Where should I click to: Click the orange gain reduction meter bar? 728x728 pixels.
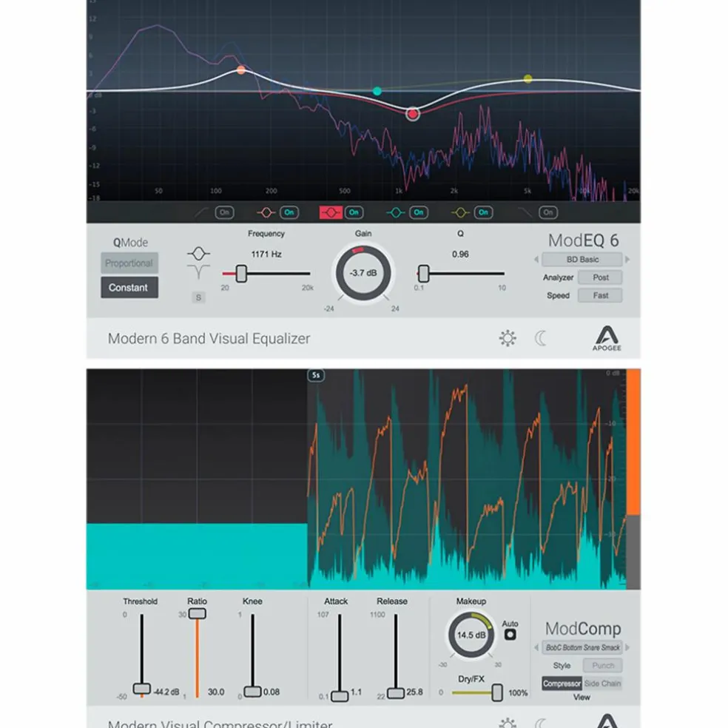coord(633,442)
